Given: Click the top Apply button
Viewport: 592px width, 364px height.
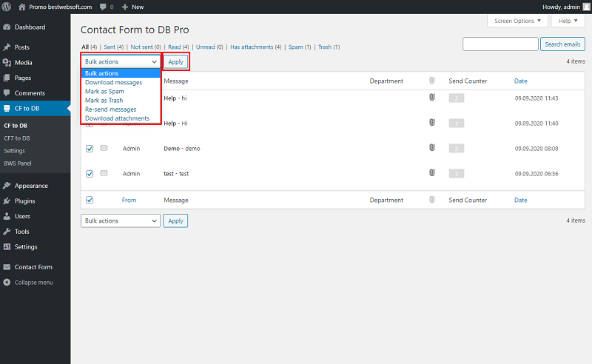Looking at the screenshot, I should 175,61.
